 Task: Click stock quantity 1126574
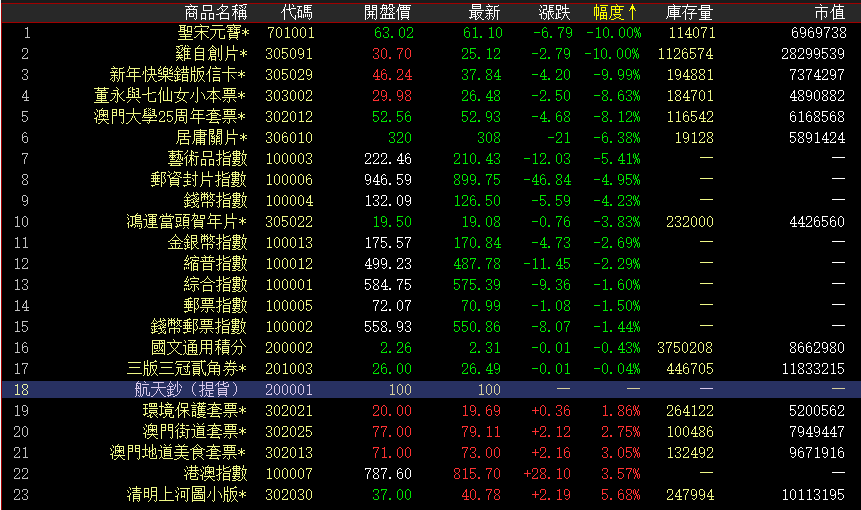(685, 54)
